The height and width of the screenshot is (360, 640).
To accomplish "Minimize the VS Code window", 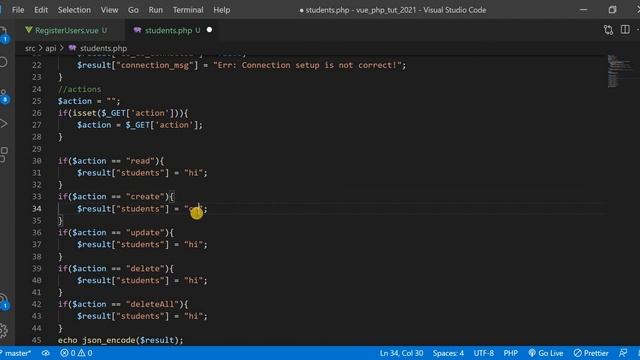I will [584, 10].
